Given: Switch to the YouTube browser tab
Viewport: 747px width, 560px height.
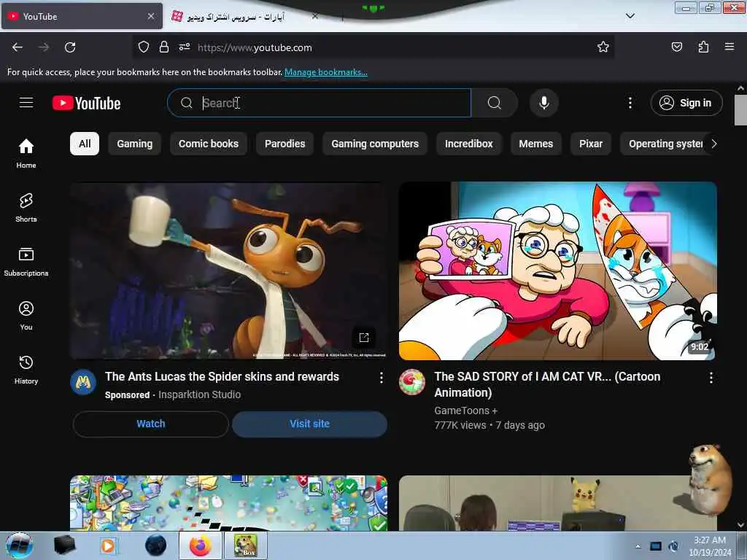Looking at the screenshot, I should pyautogui.click(x=82, y=16).
